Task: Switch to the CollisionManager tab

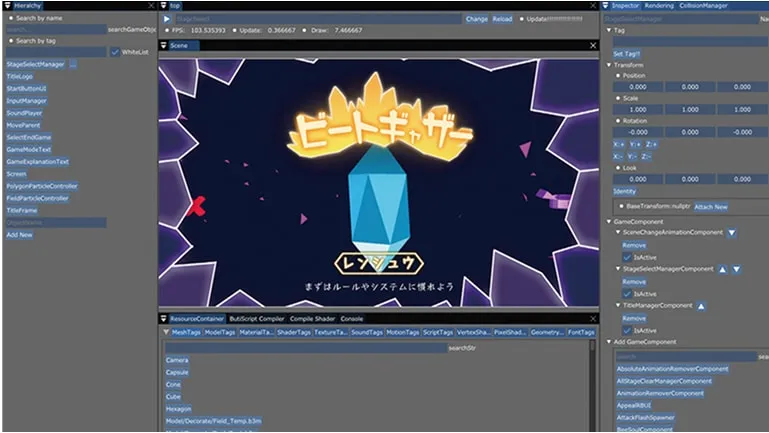Action: (x=703, y=5)
